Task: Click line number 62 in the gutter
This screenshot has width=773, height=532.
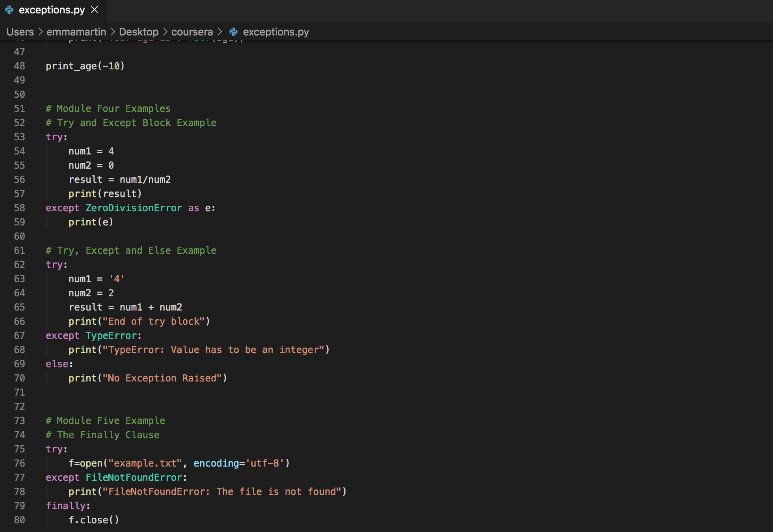Action: [x=19, y=265]
